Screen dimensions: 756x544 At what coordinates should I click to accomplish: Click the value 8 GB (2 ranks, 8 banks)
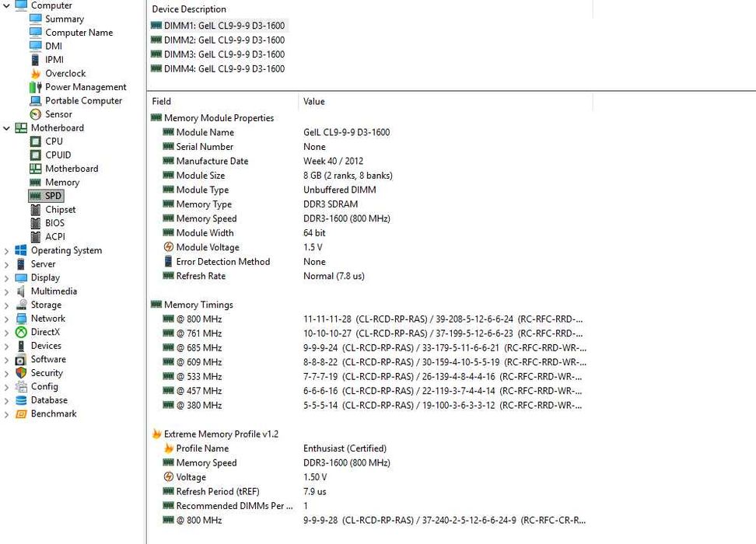tap(348, 176)
